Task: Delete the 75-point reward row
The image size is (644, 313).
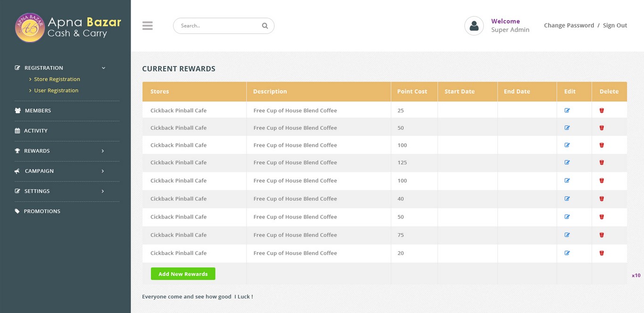Action: tap(602, 235)
